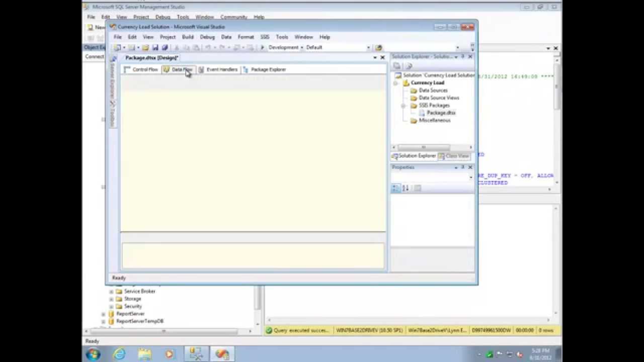Click the Property Pages icon in Properties
This screenshot has height=362, width=644.
tap(417, 188)
